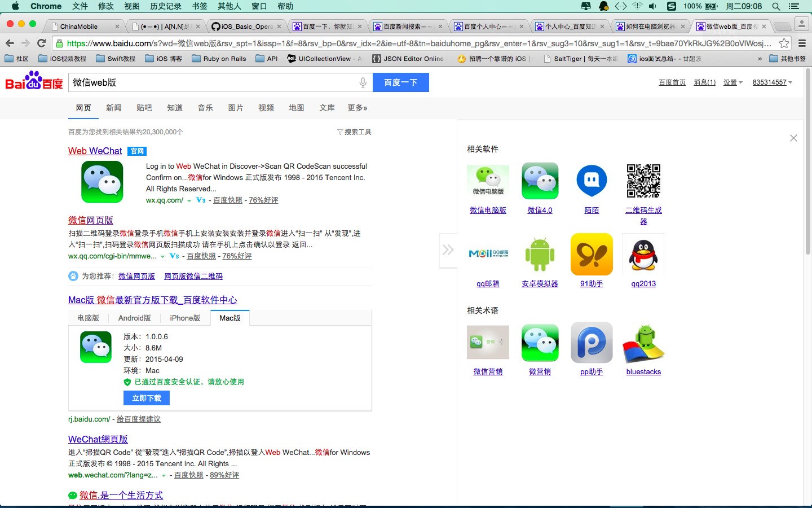Open 搜索工具 search tools filter
The height and width of the screenshot is (508, 812).
(x=355, y=132)
